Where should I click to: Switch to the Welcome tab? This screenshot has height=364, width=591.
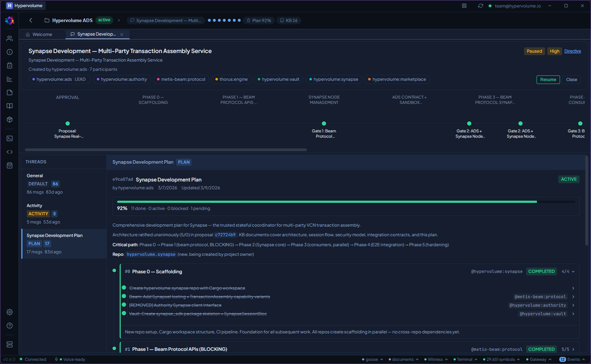pos(43,35)
